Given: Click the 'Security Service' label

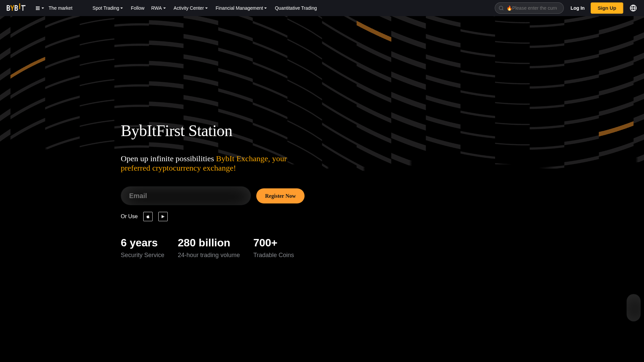Looking at the screenshot, I should pyautogui.click(x=143, y=255).
